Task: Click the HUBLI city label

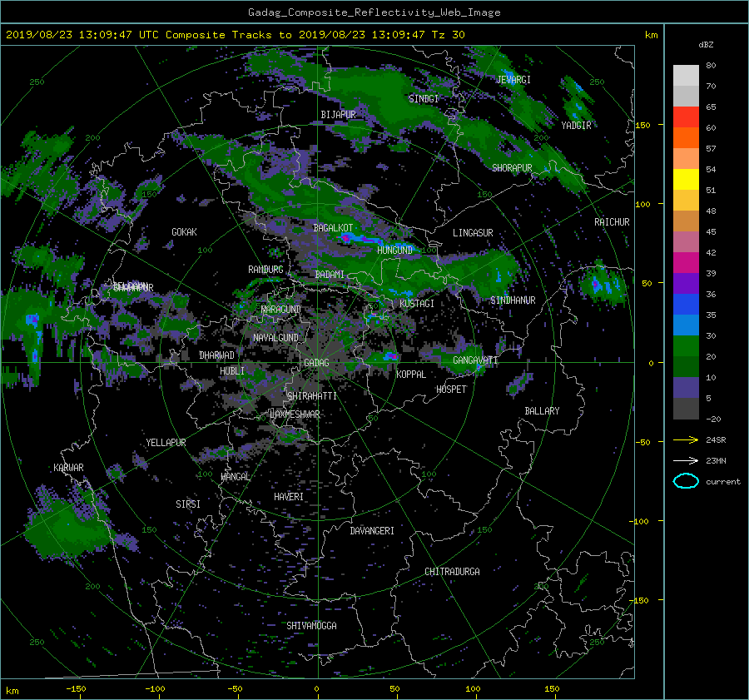Action: click(232, 371)
